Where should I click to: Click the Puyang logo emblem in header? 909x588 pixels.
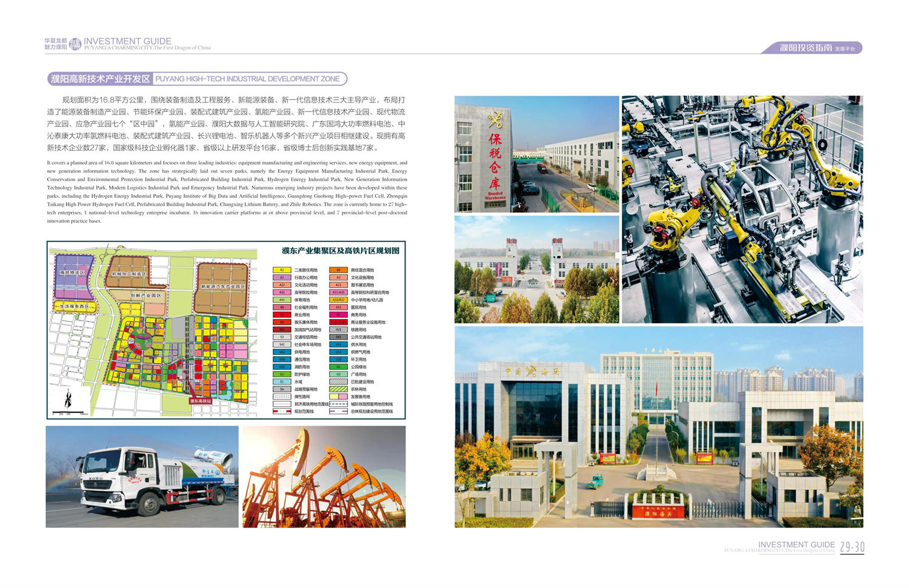click(x=75, y=44)
